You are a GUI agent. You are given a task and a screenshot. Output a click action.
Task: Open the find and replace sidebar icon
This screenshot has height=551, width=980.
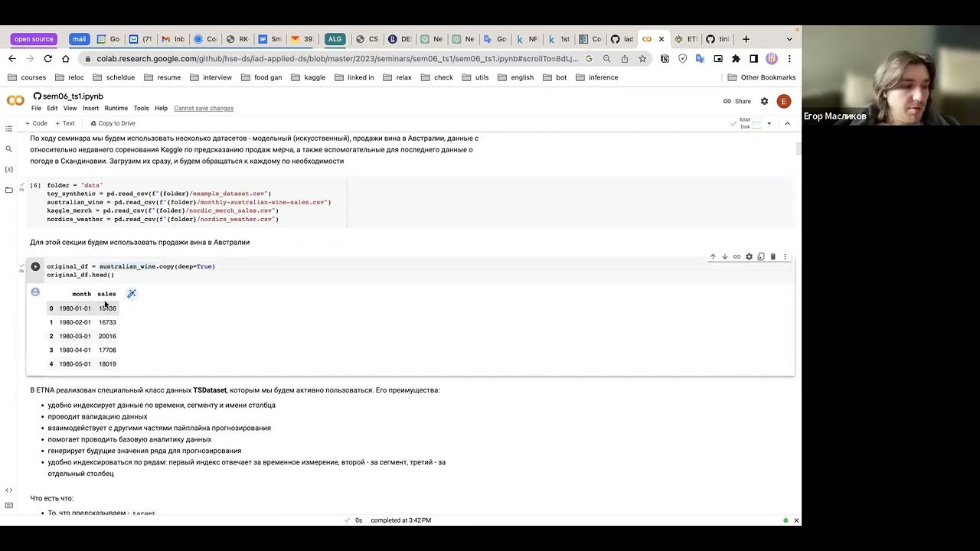click(8, 149)
